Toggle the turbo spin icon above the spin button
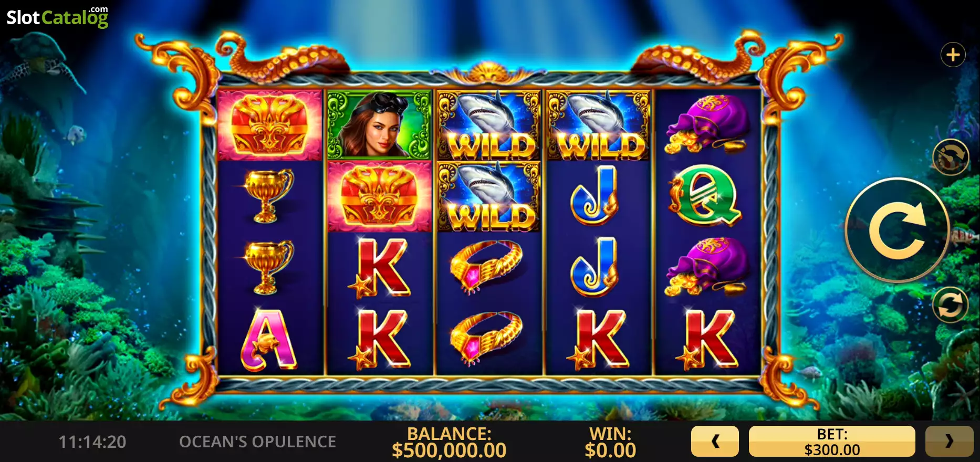Screen dimensions: 980x462 [x=950, y=157]
